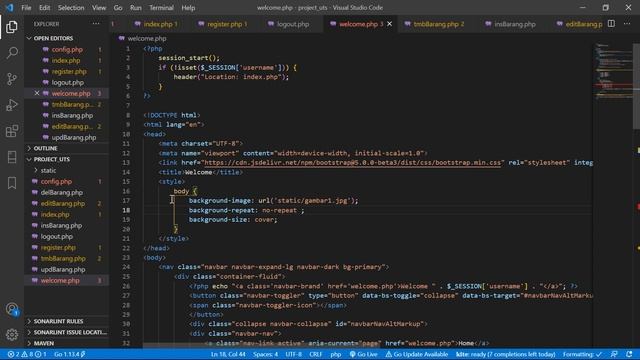Open the Terminal menu
The width and height of the screenshot is (640, 360).
(x=161, y=8)
